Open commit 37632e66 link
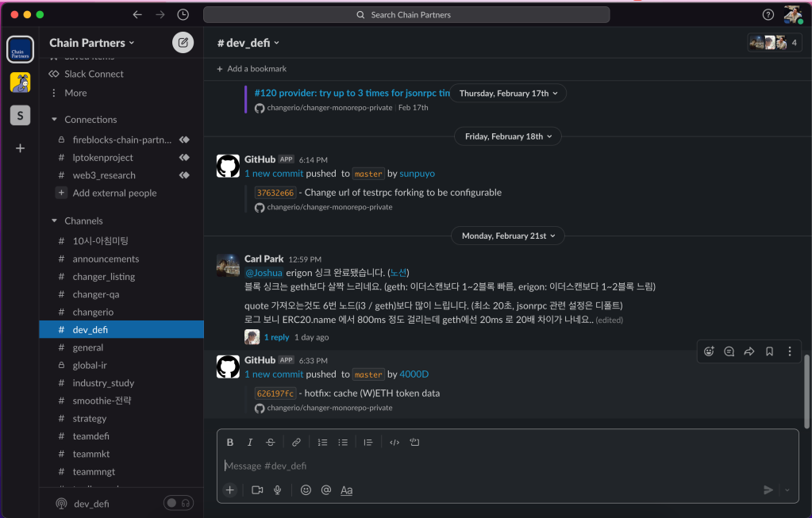Screen dimensions: 812x518 (275, 193)
